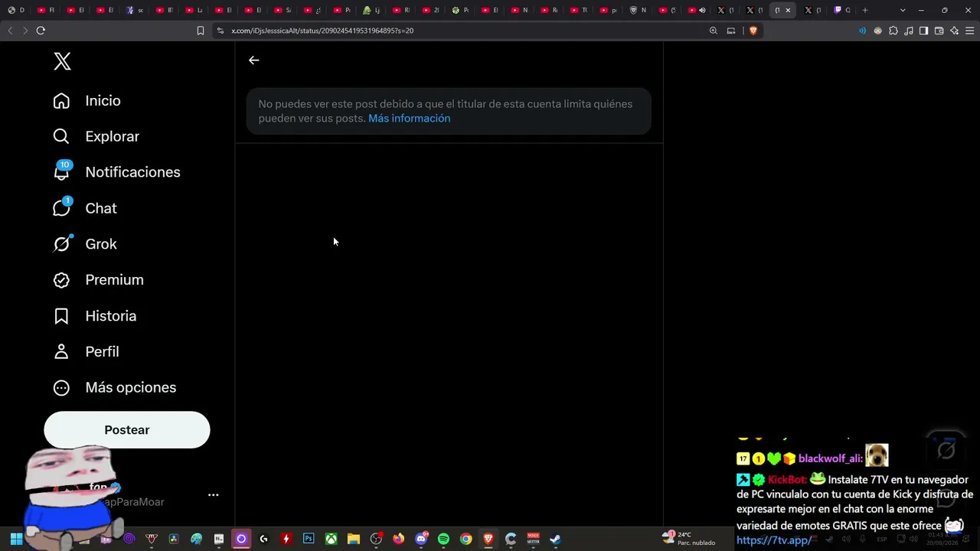This screenshot has width=980, height=551.
Task: Open the weather widget showing 24°C
Action: tap(689, 538)
